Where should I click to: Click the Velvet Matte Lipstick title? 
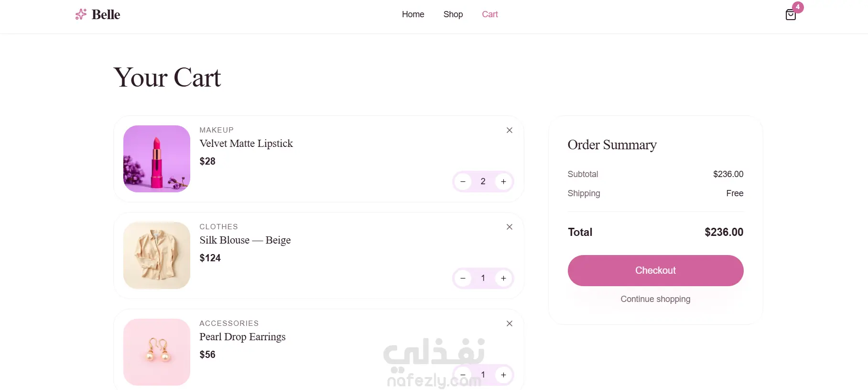point(246,144)
